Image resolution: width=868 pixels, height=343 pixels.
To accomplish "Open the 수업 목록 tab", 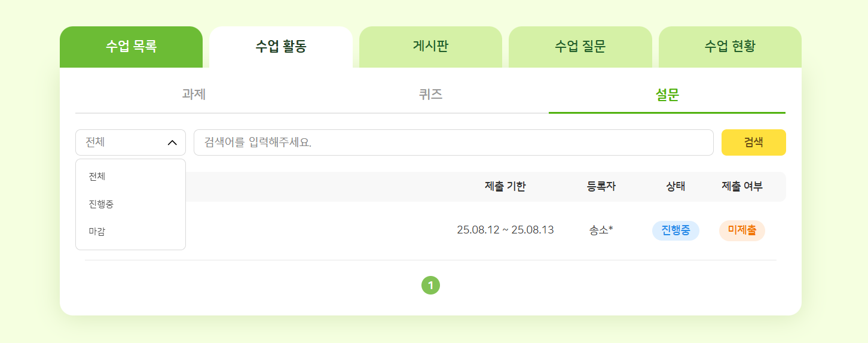I will pyautogui.click(x=132, y=47).
